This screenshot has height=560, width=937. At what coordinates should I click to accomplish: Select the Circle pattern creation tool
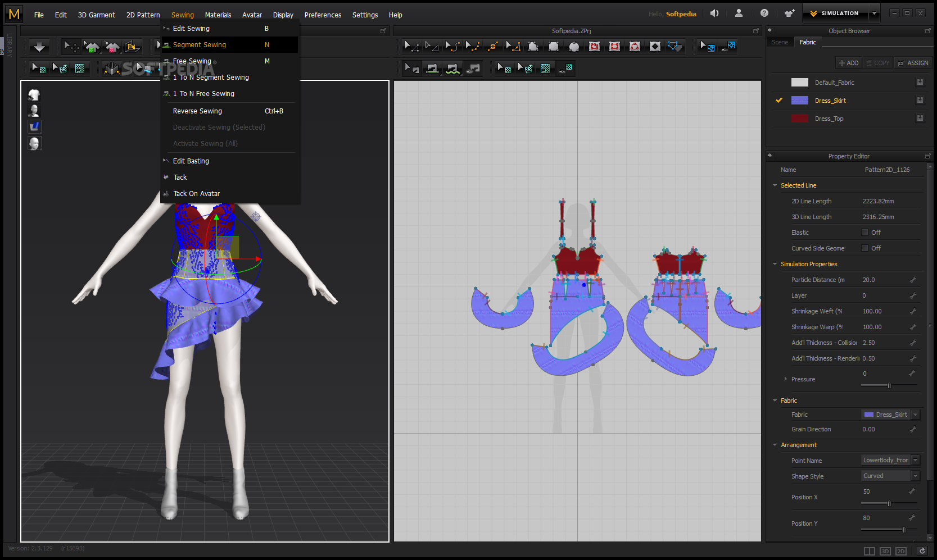pos(574,47)
